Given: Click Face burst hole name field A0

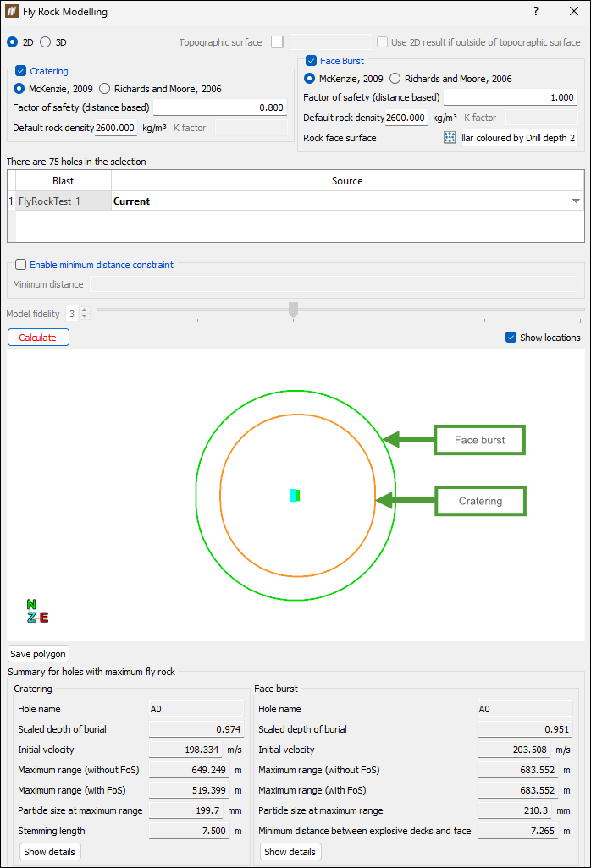Looking at the screenshot, I should click(524, 709).
